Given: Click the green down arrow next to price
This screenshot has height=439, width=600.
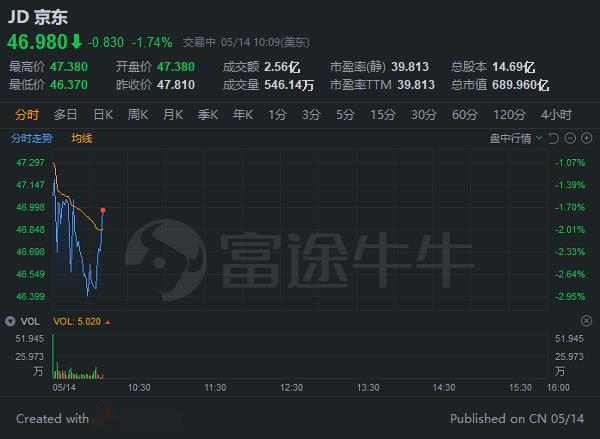Looking at the screenshot, I should click(x=77, y=41).
